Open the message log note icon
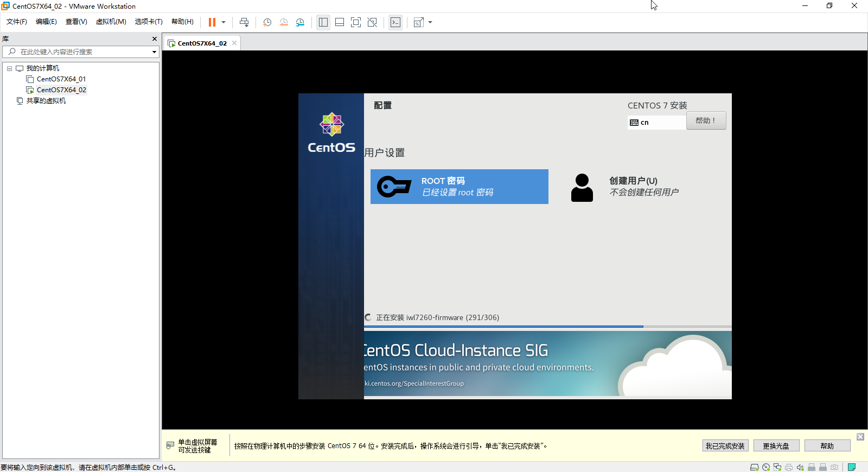 point(852,467)
